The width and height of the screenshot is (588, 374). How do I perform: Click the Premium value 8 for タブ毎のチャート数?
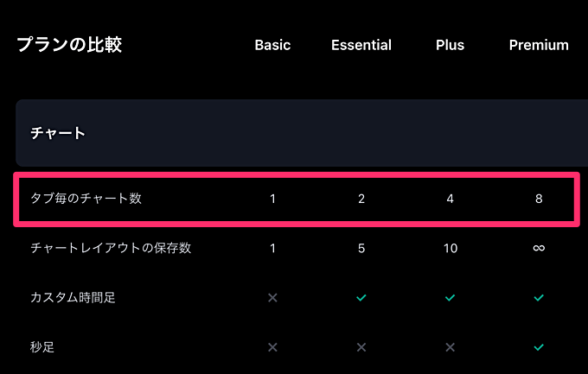pos(539,199)
